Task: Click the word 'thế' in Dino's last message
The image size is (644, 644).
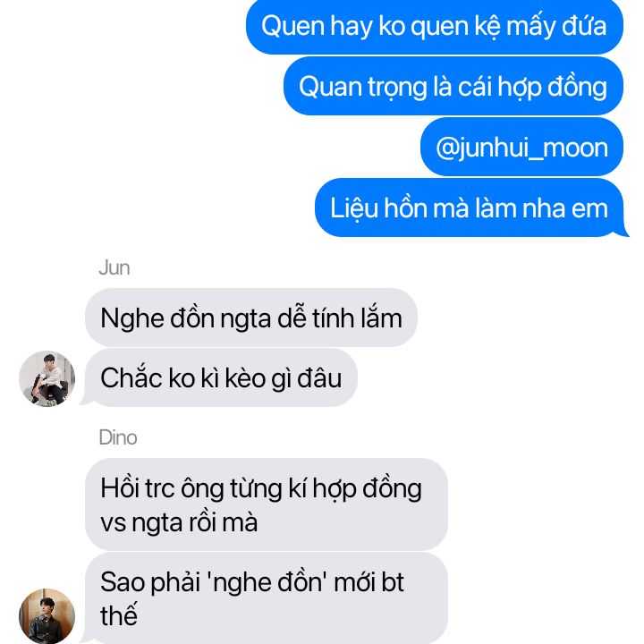Action: coord(118,614)
